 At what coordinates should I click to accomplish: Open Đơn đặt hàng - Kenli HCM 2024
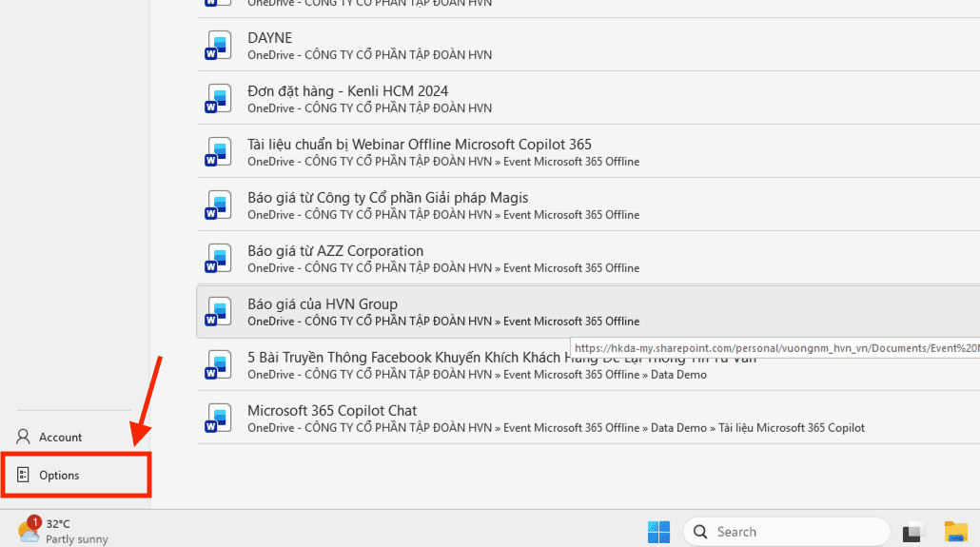[x=588, y=98]
